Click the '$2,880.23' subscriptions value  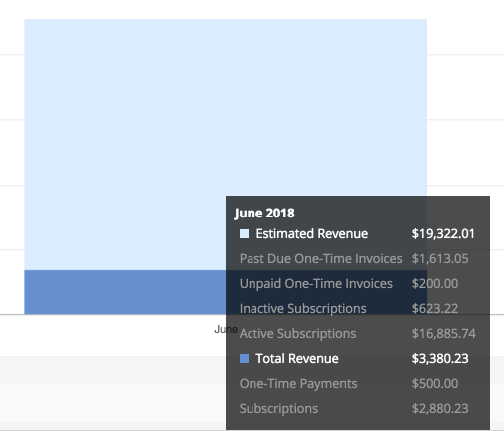440,409
